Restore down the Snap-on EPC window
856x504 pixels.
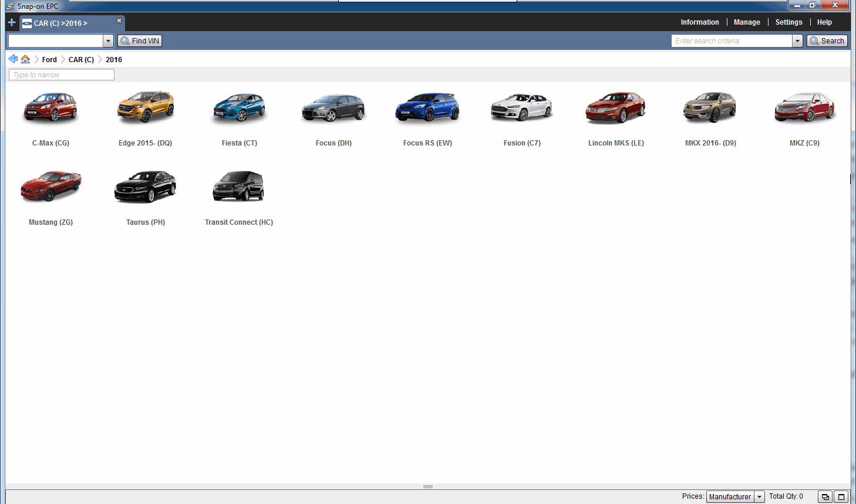coord(813,5)
